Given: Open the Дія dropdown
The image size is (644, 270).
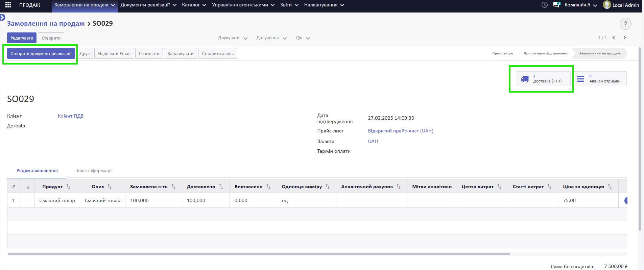Looking at the screenshot, I should coord(303,38).
